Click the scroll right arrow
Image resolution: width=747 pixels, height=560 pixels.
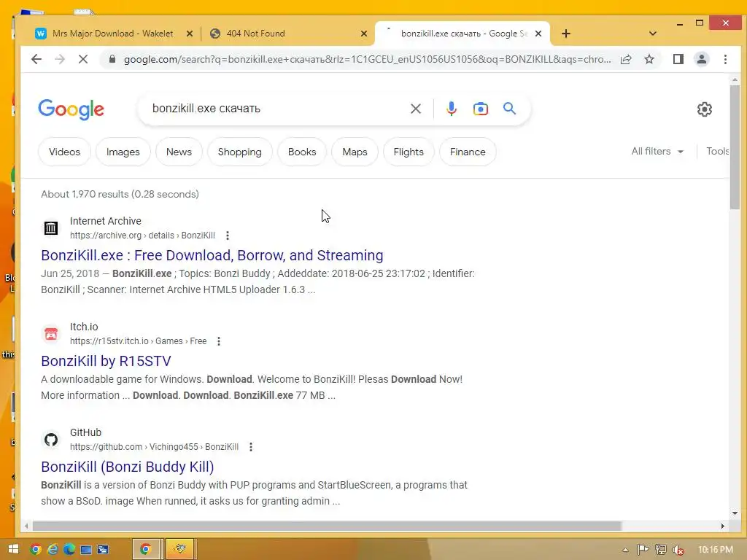(722, 526)
